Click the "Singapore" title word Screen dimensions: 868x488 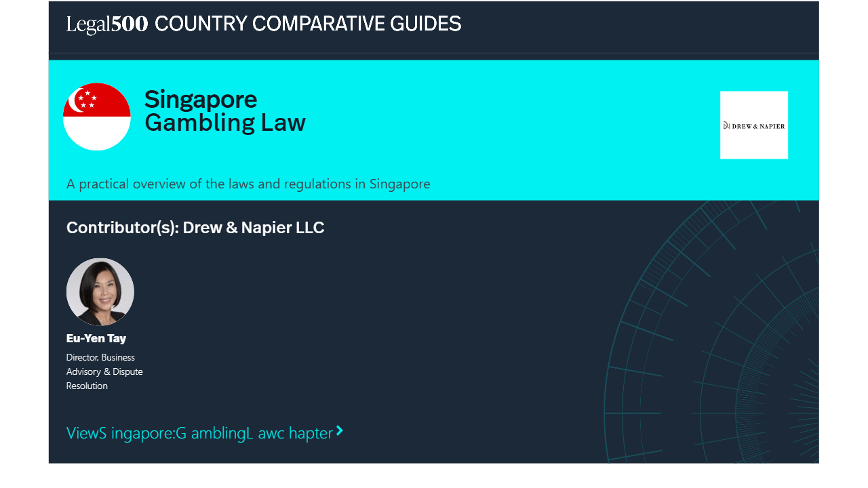coord(201,99)
